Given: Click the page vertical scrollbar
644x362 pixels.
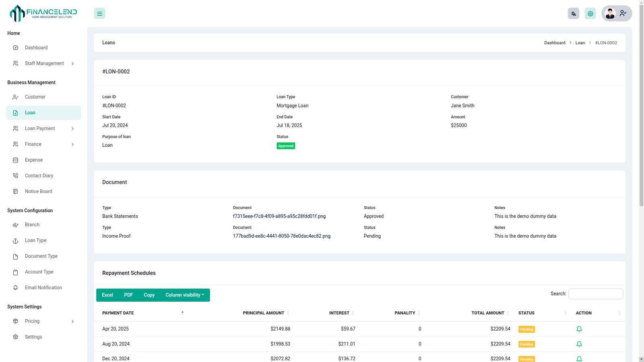Looking at the screenshot, I should [x=641, y=121].
